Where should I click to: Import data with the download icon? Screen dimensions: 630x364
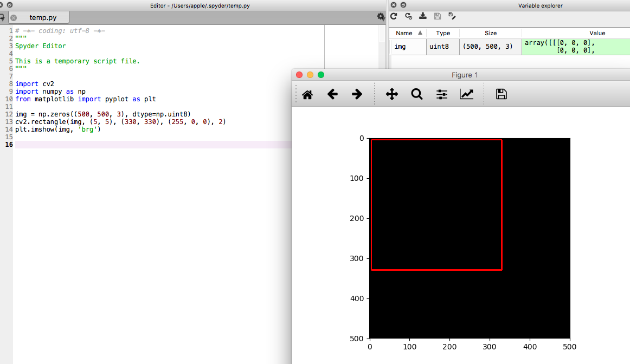[x=423, y=16]
